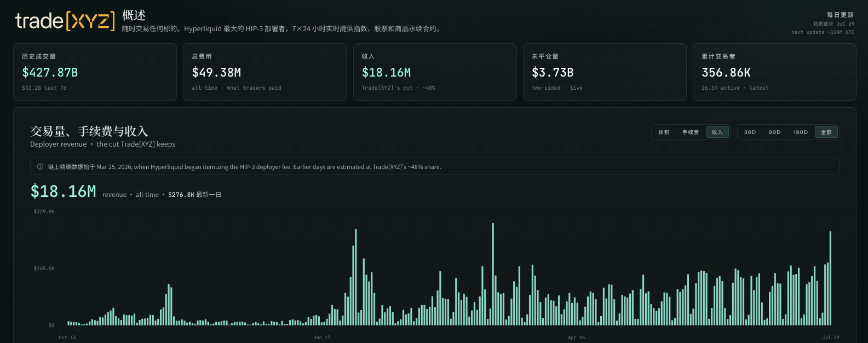
Task: Click the 累计交易者 card label
Action: 718,56
